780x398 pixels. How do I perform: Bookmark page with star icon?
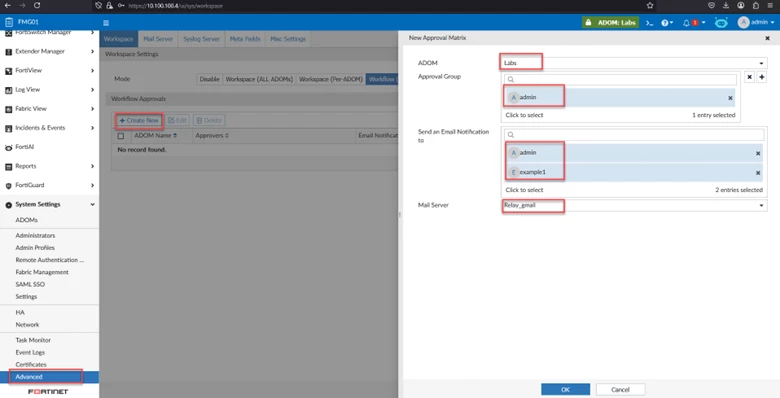[x=650, y=5]
